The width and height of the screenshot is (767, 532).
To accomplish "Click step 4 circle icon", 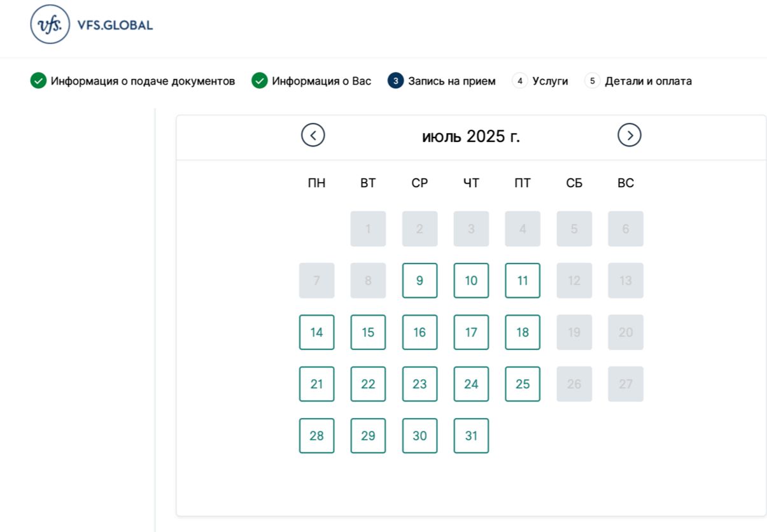I will 520,81.
